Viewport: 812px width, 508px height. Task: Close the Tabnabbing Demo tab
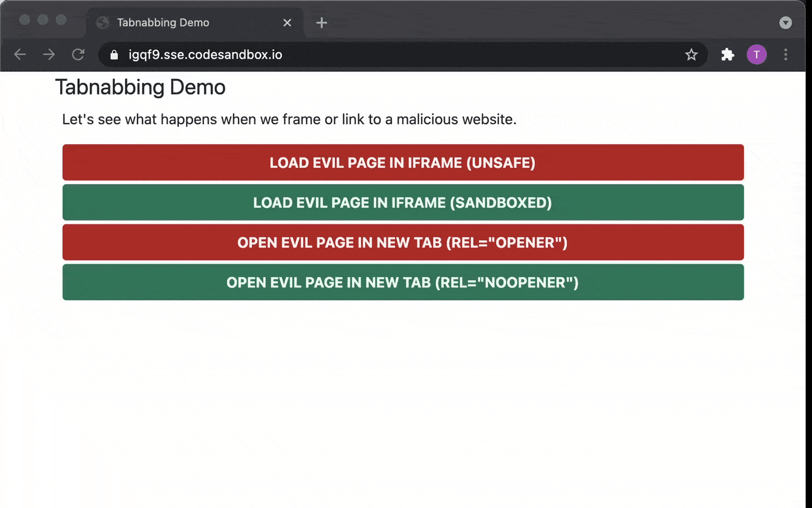(287, 23)
